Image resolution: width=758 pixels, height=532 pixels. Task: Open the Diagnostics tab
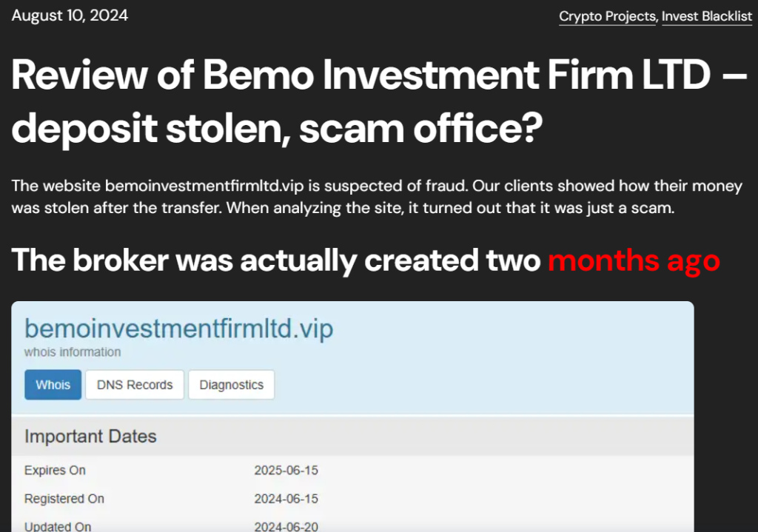point(231,385)
